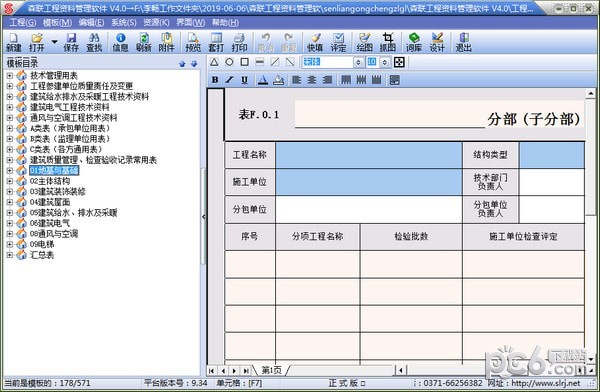Expand the 技术管理用表 tree node
The image size is (600, 392).
point(10,75)
